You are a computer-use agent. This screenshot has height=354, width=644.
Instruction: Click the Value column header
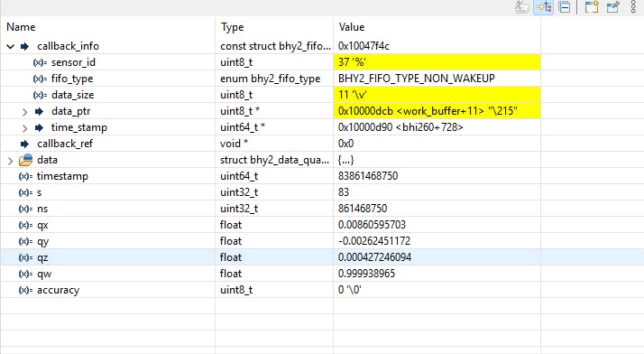[352, 27]
